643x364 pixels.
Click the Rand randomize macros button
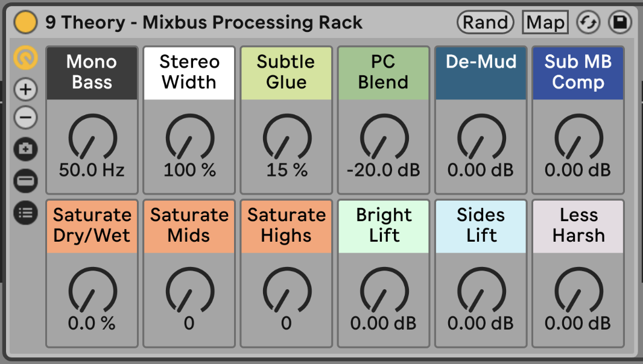pyautogui.click(x=486, y=22)
